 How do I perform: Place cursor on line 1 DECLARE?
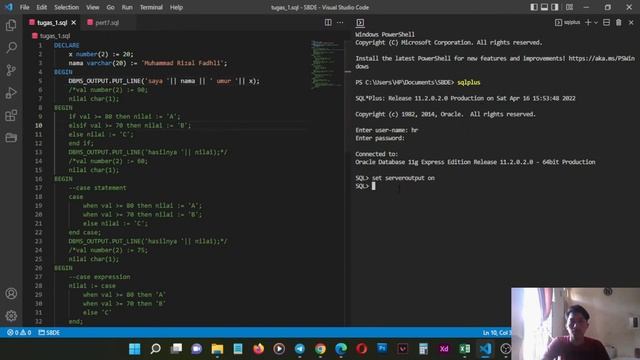[67, 45]
